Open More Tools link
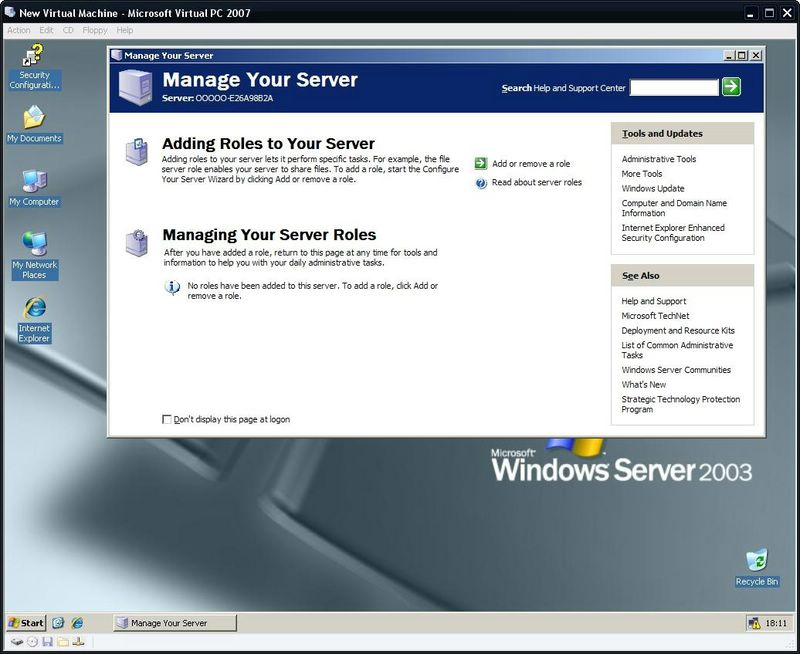800x654 pixels. pos(642,174)
